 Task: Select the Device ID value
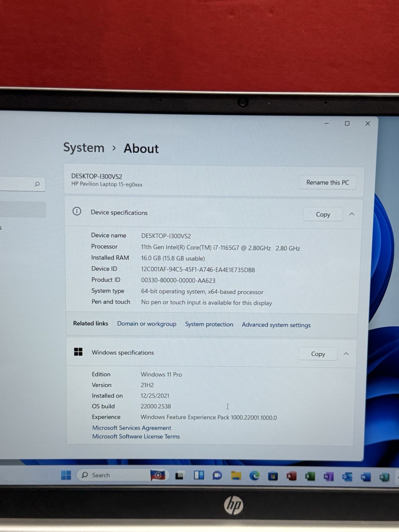[x=198, y=270]
